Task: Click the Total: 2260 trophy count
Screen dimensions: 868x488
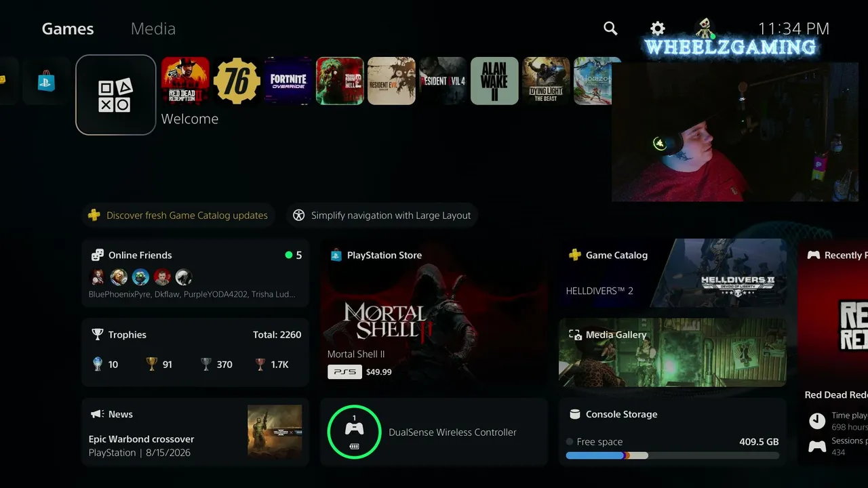Action: 277,335
